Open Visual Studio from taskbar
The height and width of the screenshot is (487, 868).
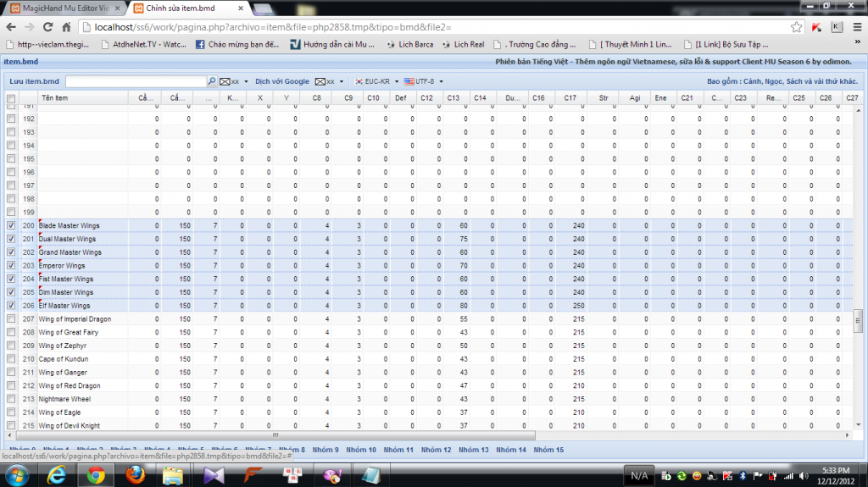pyautogui.click(x=211, y=475)
